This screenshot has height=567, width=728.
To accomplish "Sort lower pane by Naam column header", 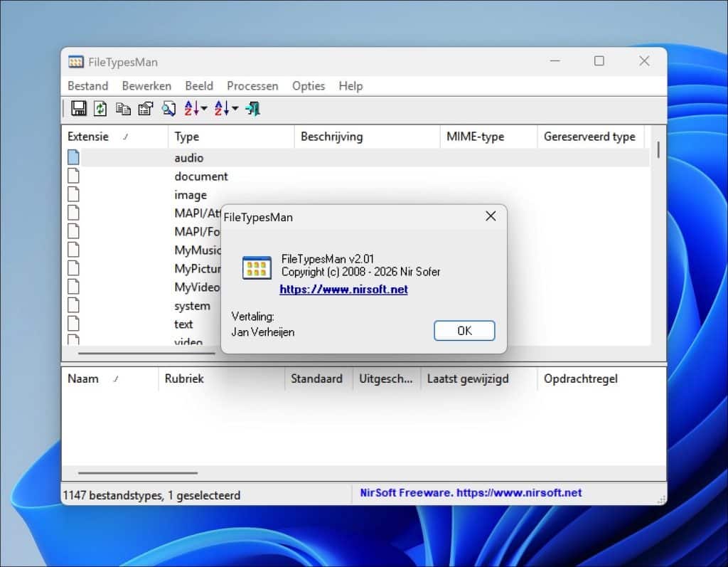I will coord(110,378).
